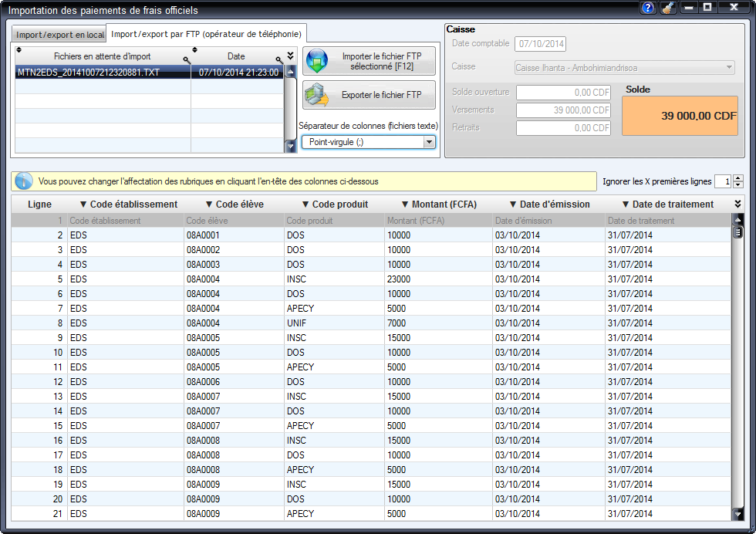Open the Montant (FCFA) column assignment dropdown
The image size is (756, 534).
(x=438, y=204)
